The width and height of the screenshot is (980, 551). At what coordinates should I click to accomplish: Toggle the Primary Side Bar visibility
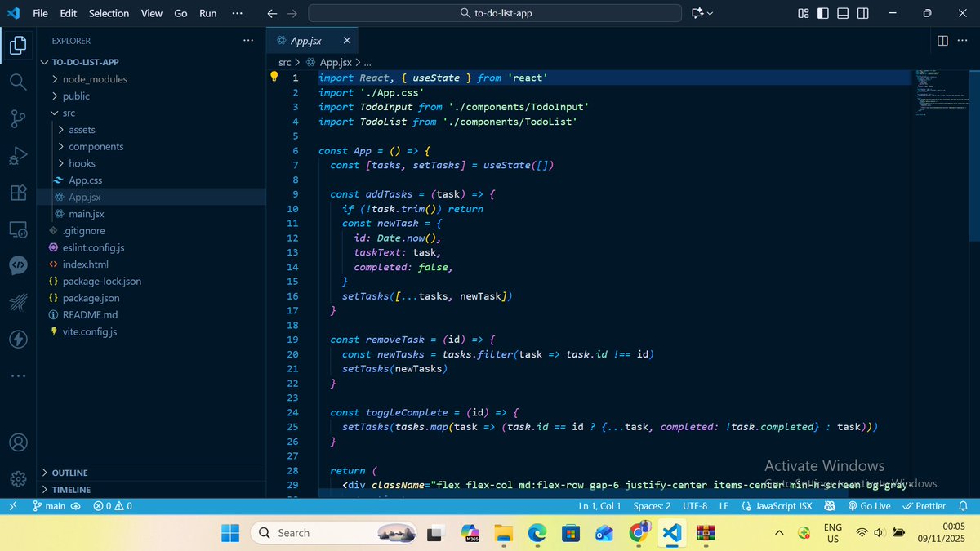tap(822, 12)
